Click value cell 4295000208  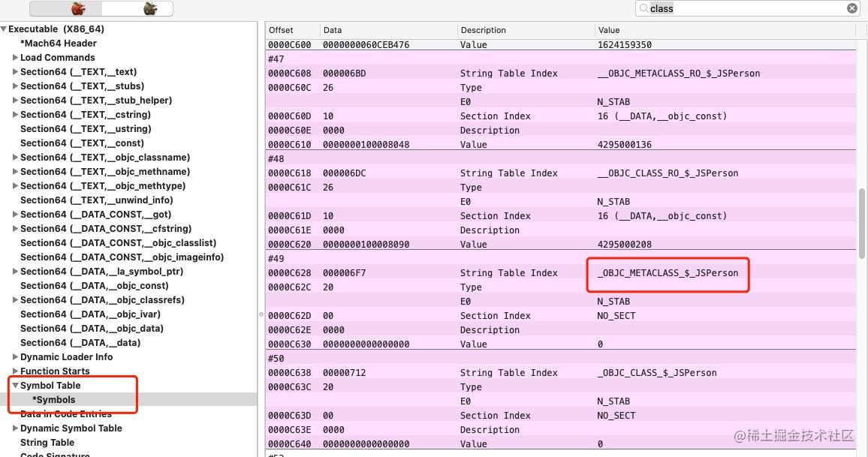(625, 245)
